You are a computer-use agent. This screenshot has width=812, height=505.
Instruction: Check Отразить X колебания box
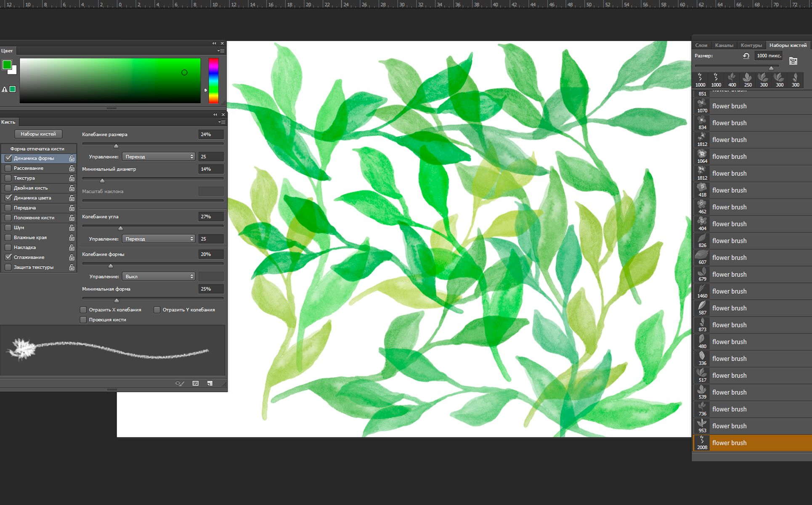click(83, 310)
